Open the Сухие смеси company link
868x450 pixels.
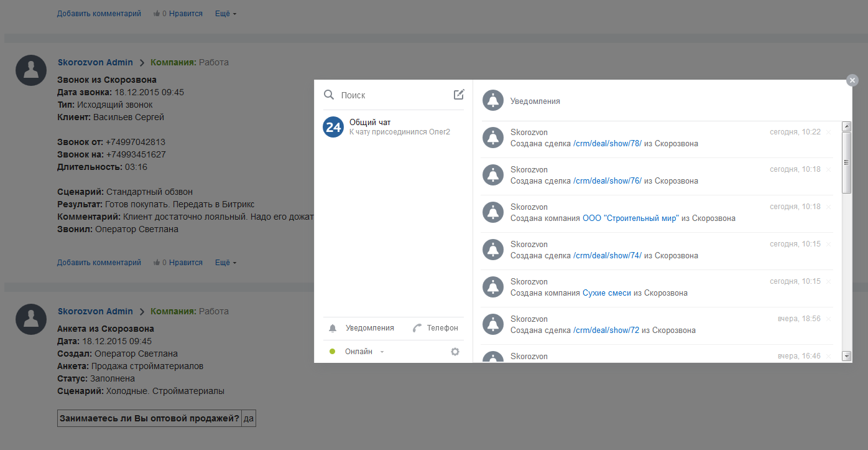(607, 293)
